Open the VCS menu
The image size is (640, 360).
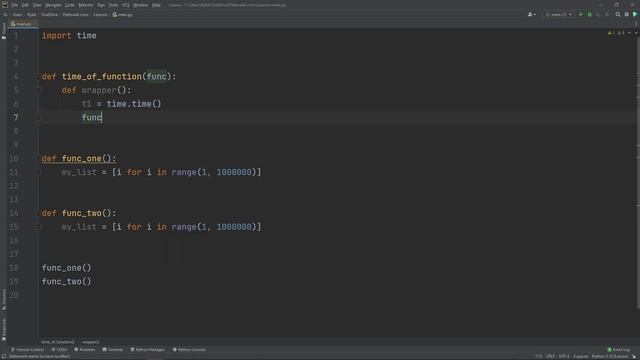(x=126, y=5)
